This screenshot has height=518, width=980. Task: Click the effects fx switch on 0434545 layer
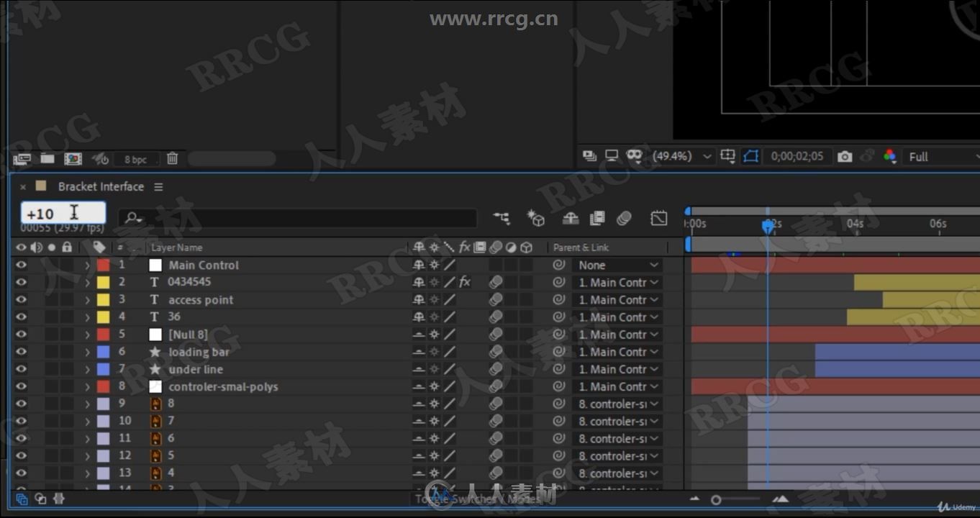click(x=465, y=282)
